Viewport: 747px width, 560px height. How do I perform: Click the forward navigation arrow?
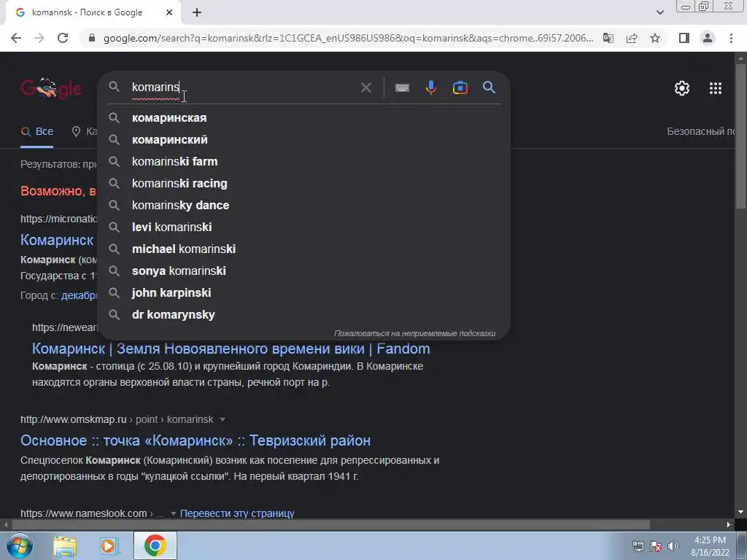pyautogui.click(x=39, y=38)
